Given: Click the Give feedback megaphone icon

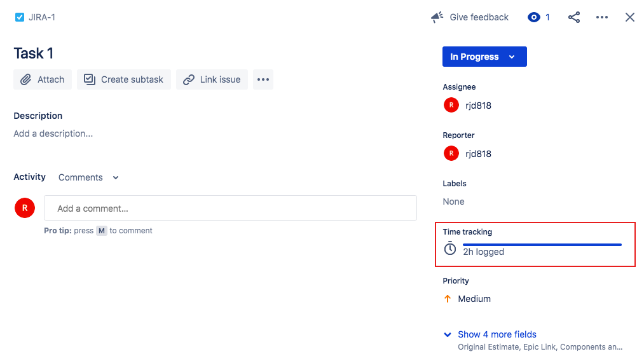Looking at the screenshot, I should point(437,17).
